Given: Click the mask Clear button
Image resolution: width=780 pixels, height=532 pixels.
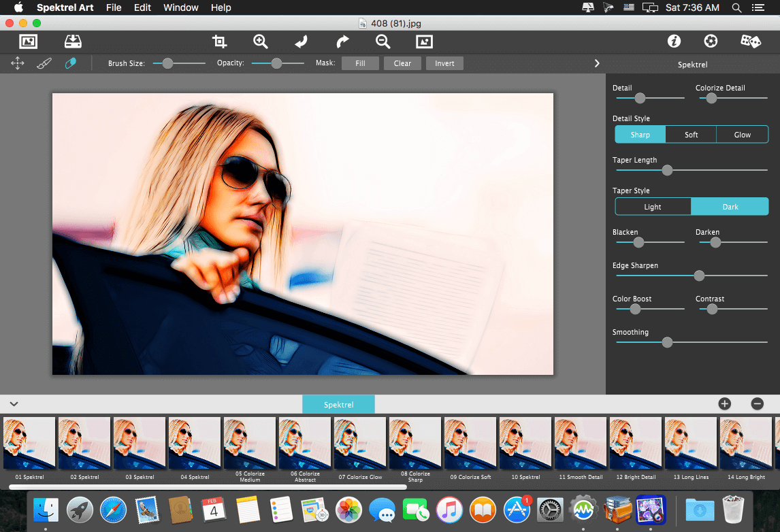Looking at the screenshot, I should pyautogui.click(x=402, y=63).
